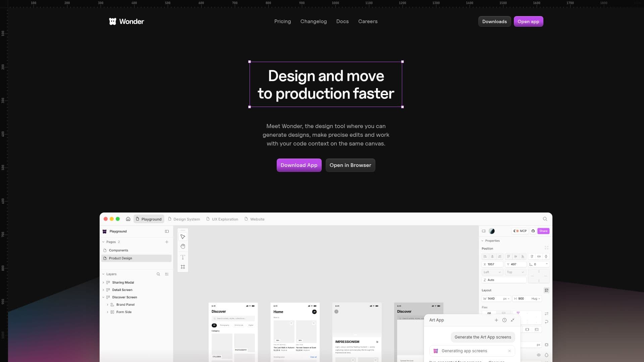Go to Docs in the navigation
644x362 pixels.
click(x=342, y=21)
